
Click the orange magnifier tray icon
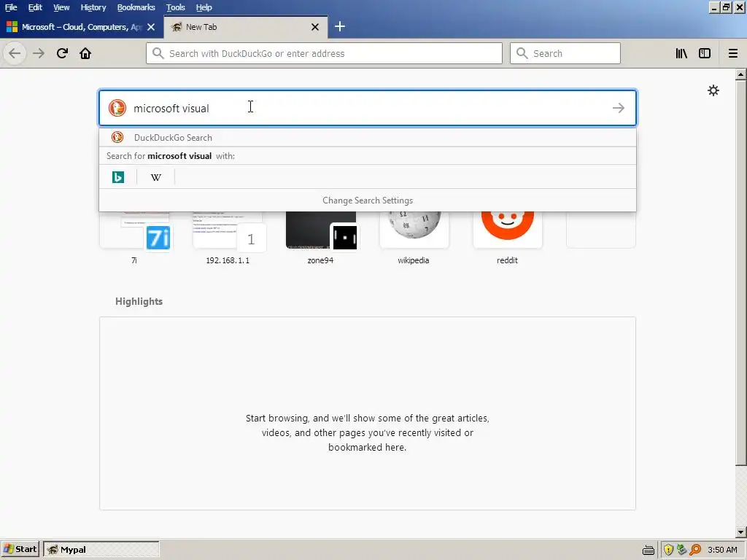695,550
